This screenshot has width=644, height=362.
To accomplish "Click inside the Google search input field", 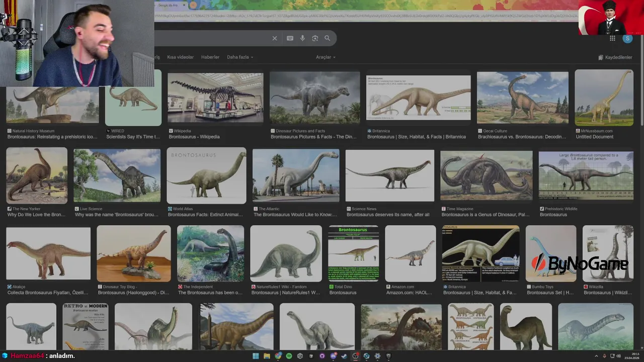I will pos(211,38).
